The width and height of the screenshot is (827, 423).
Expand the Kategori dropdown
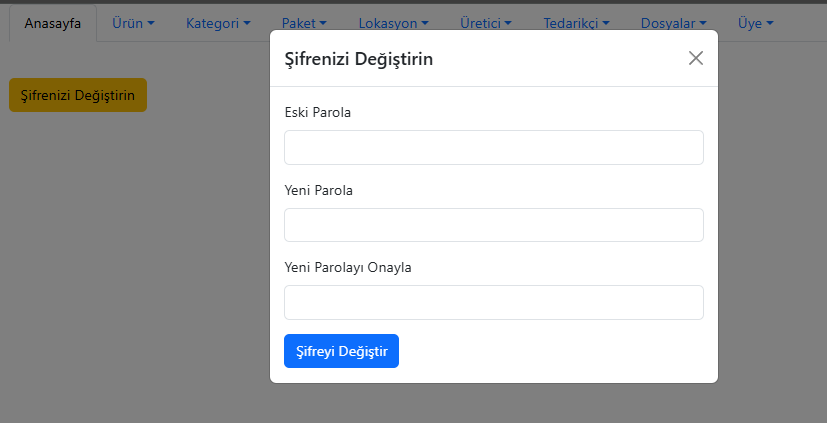[218, 22]
